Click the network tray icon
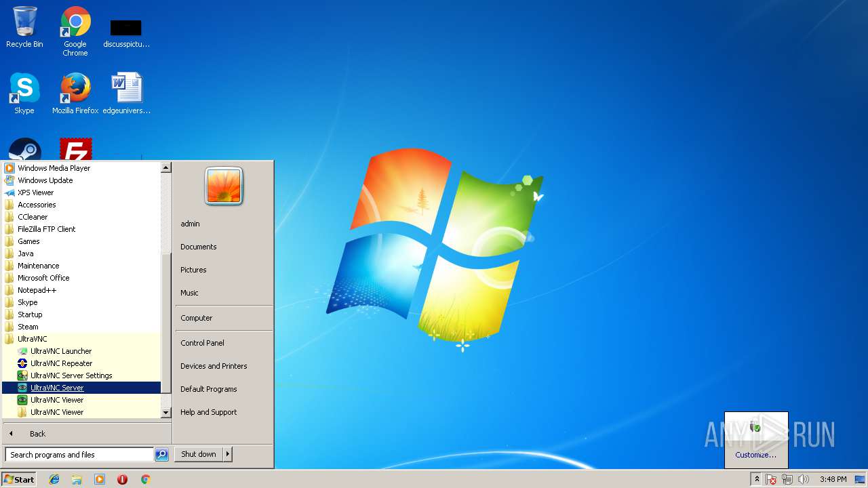 (x=787, y=479)
